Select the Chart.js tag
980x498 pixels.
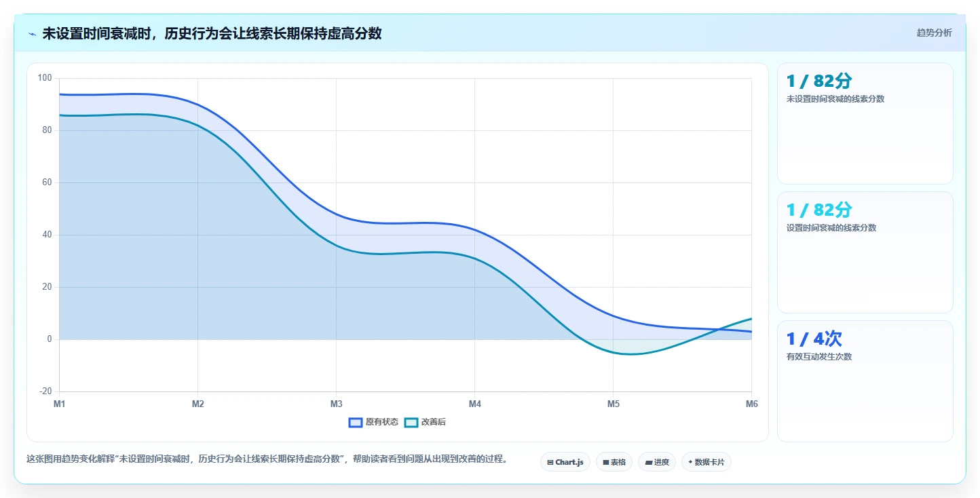(565, 462)
